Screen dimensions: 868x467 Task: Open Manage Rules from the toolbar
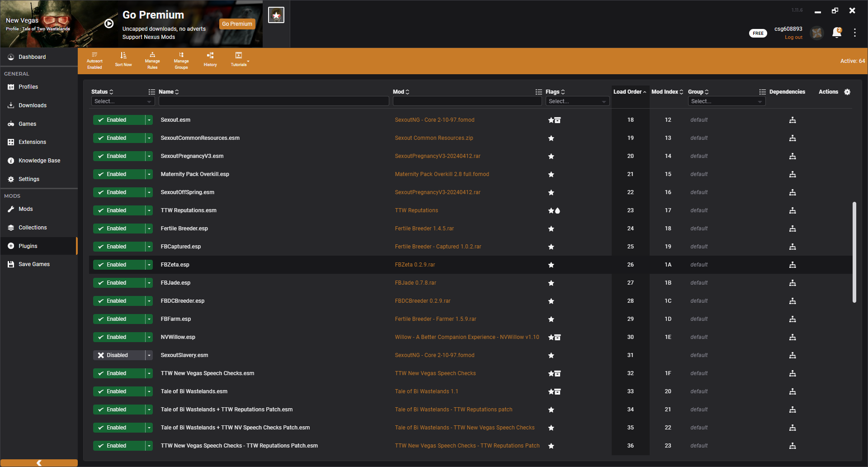click(x=152, y=61)
